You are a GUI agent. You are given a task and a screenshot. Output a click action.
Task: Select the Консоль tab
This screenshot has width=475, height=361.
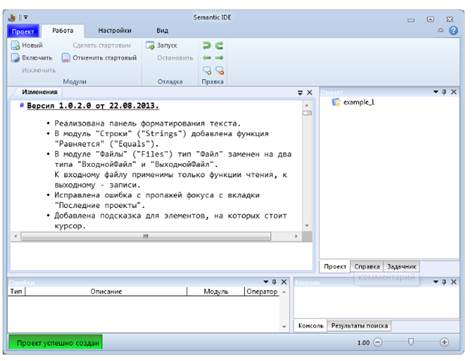311,326
